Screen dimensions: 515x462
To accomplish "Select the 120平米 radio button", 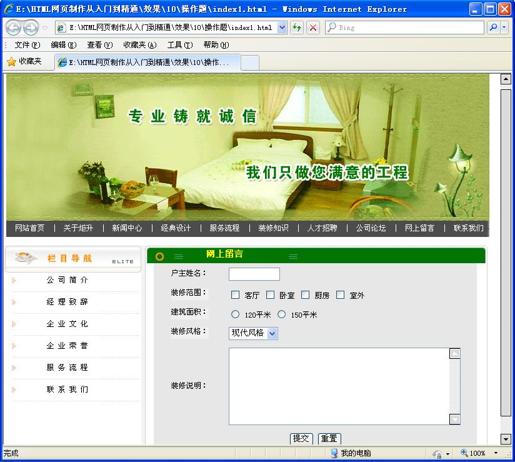I will click(235, 314).
